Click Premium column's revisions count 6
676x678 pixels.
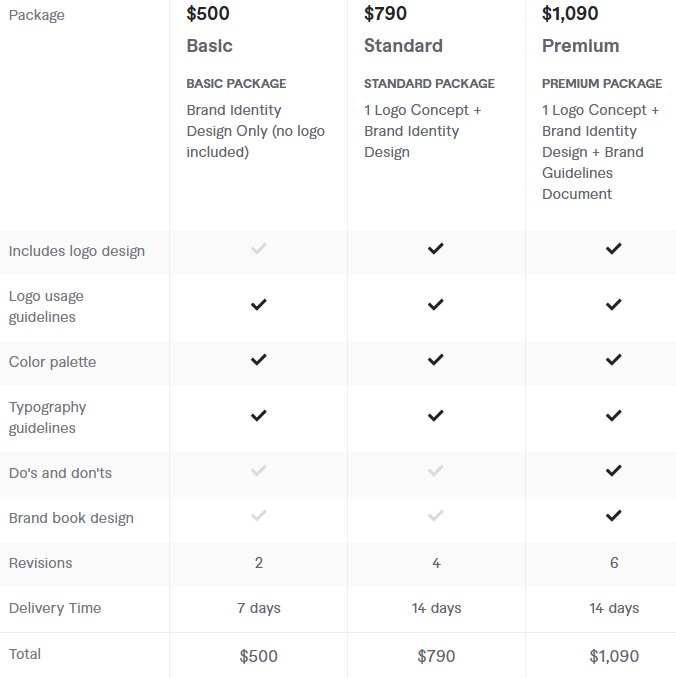[x=613, y=563]
